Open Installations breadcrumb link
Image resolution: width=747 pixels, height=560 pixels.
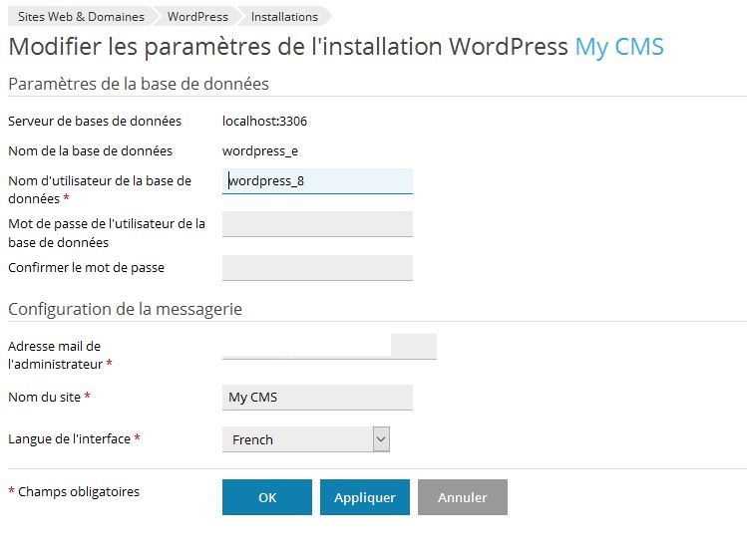[x=284, y=17]
